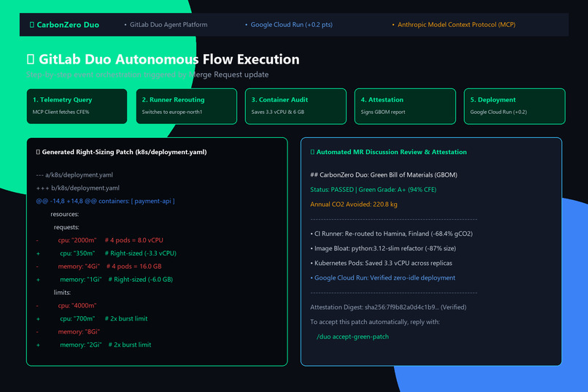Click Image Bloat: python:3.12-slim refactor bullet
Viewport: 588px width, 392px height.
point(383,248)
